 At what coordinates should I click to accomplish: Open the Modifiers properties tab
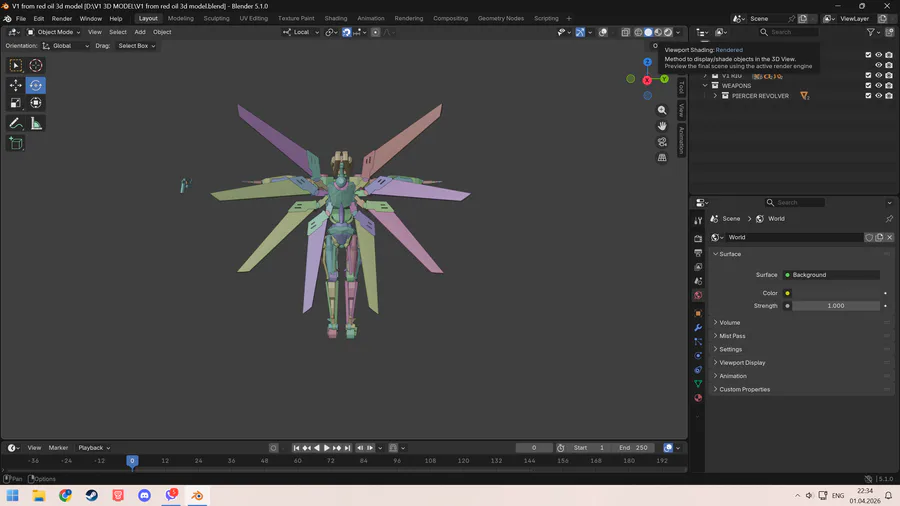coord(698,328)
